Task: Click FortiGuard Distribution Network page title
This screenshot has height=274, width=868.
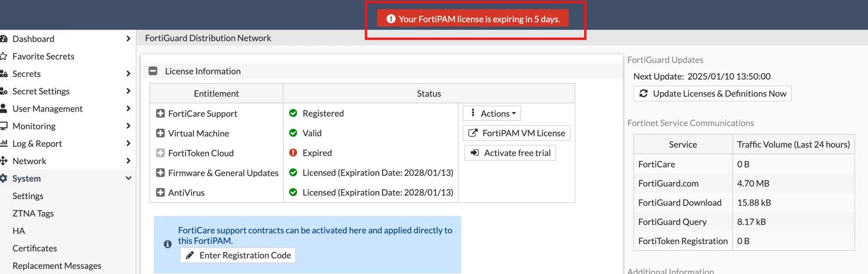Action: tap(208, 38)
